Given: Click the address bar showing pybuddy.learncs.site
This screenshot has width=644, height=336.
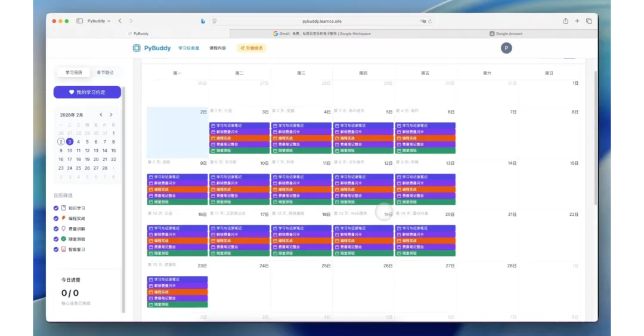Looking at the screenshot, I should [x=322, y=21].
